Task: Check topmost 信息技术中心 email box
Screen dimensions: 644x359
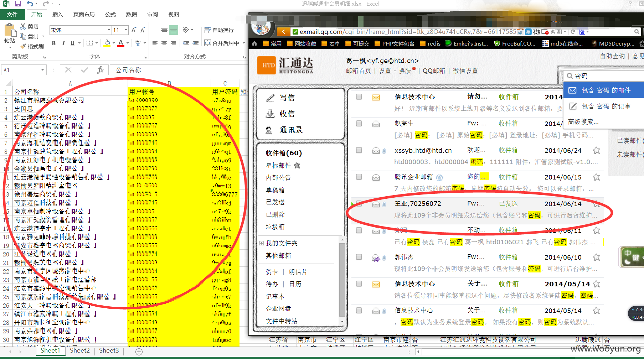Action: coord(359,97)
